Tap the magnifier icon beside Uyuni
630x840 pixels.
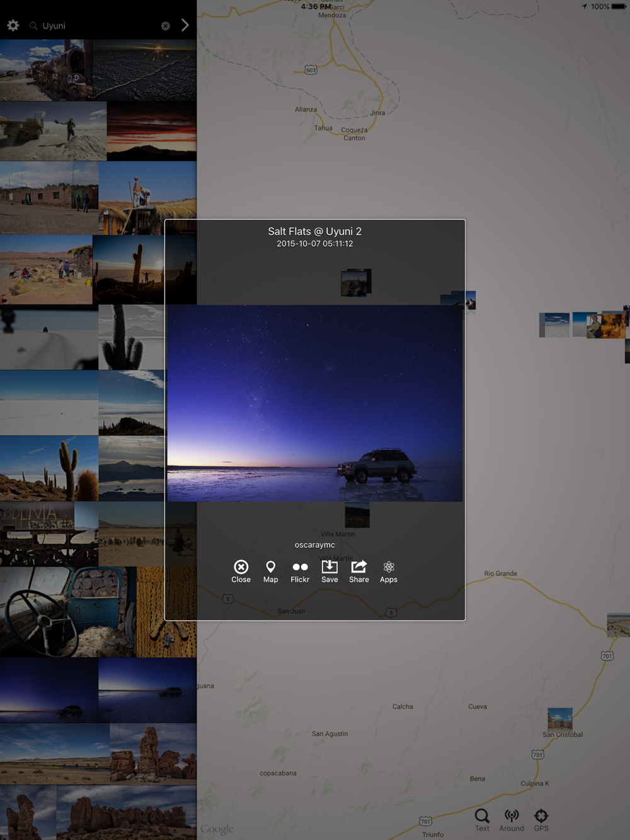[33, 26]
